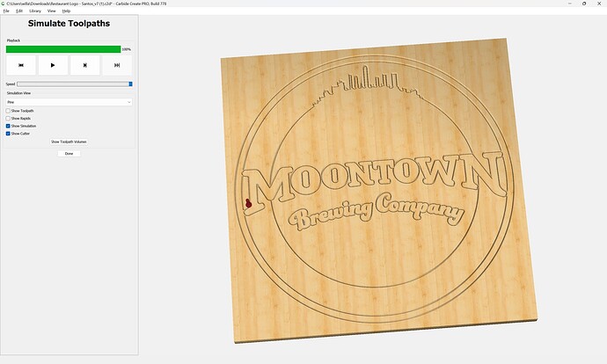Click the simulated wood board preview

click(x=378, y=191)
